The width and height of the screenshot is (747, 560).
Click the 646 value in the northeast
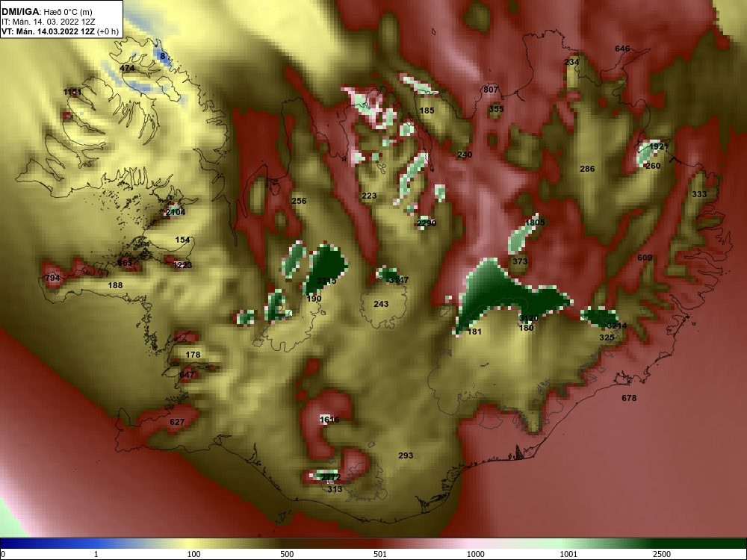(622, 49)
